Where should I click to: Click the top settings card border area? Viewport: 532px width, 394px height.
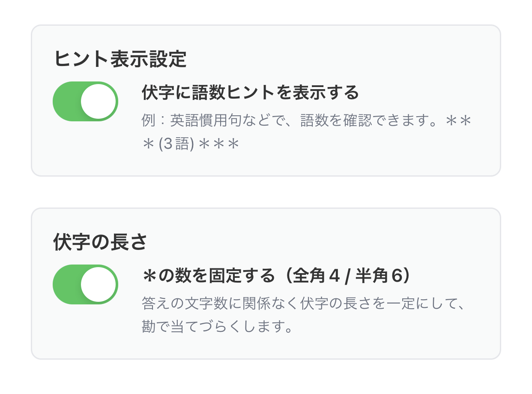[266, 27]
